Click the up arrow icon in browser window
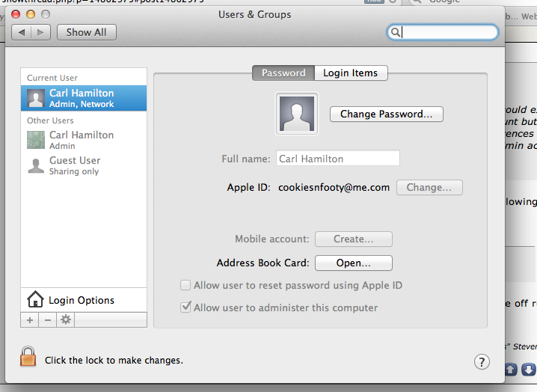This screenshot has width=537, height=392. click(511, 370)
